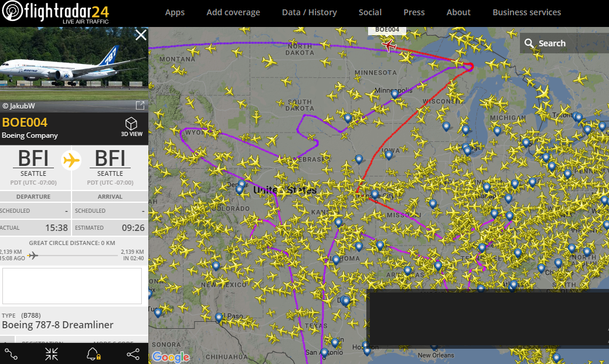The width and height of the screenshot is (609, 364).
Task: Click the departure BFI airport code
Action: pos(33,158)
